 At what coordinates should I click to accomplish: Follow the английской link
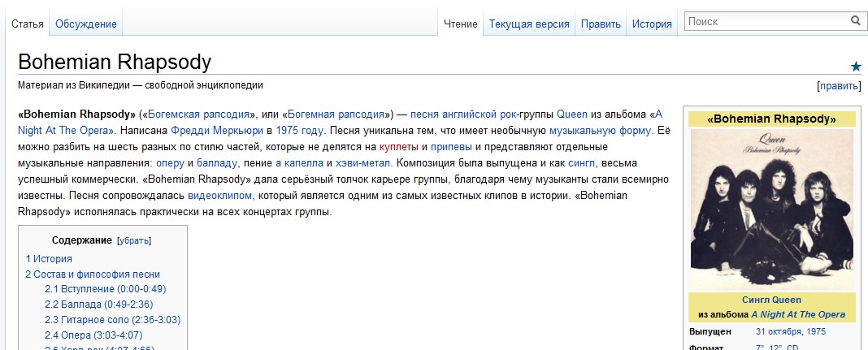470,115
